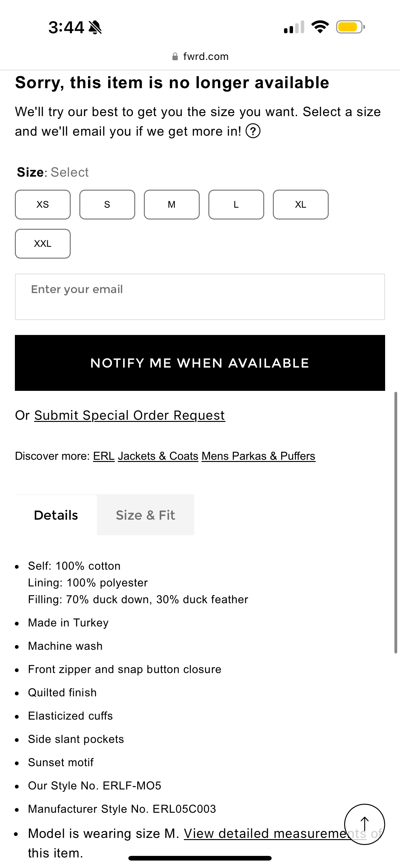Viewport: 400px width, 868px height.
Task: Tap the cellular signal bars
Action: 294,27
